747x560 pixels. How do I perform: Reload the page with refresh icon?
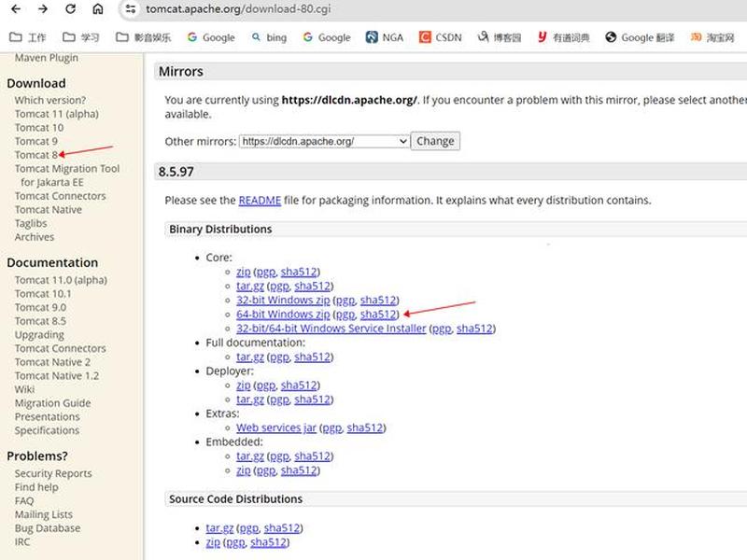(71, 8)
